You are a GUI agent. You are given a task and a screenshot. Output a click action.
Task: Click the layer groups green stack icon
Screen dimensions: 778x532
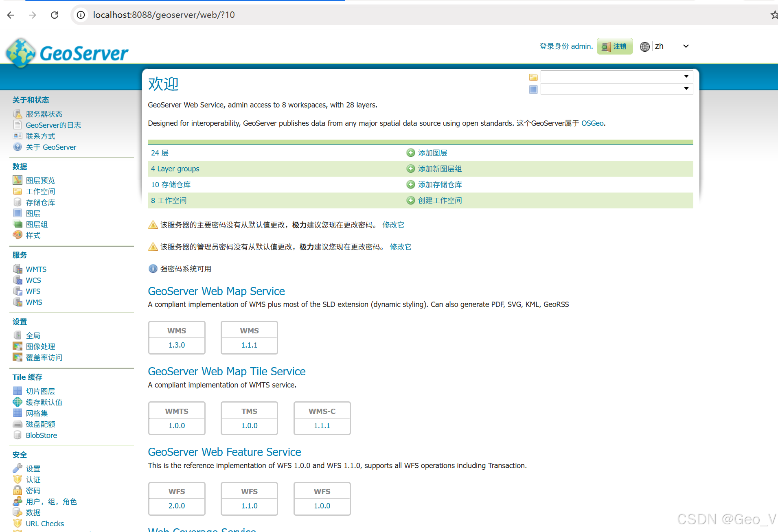coord(18,224)
